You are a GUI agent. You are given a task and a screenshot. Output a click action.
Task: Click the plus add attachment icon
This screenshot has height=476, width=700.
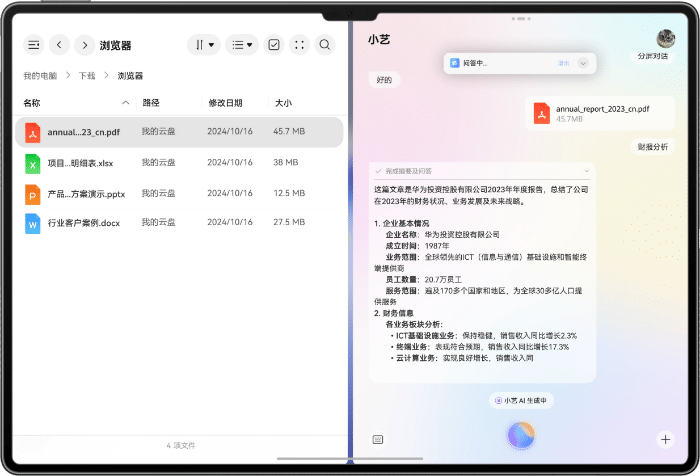pos(665,439)
